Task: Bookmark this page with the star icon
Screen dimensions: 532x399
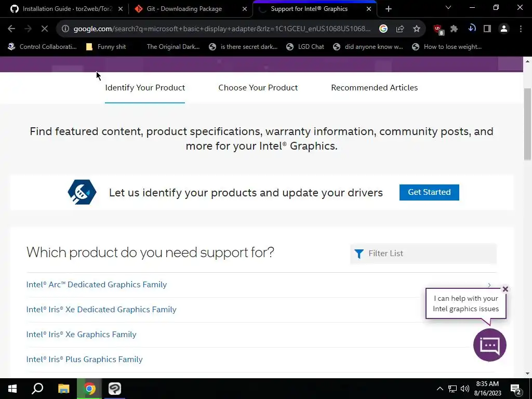Action: pos(417,29)
